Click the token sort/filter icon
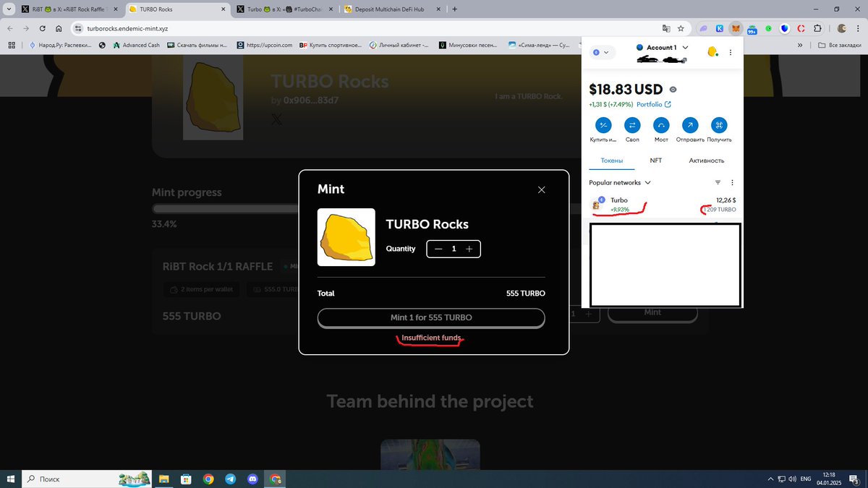This screenshot has height=488, width=868. pyautogui.click(x=718, y=183)
